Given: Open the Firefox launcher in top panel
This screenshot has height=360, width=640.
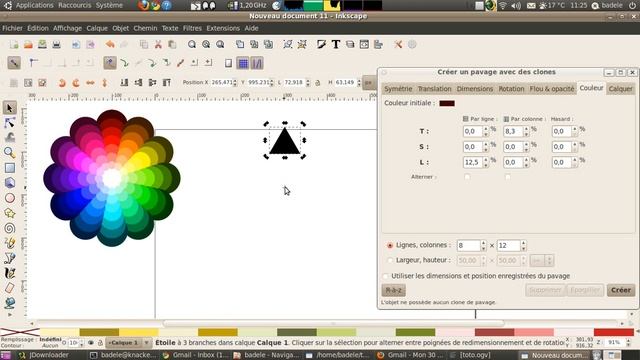Looking at the screenshot, I should [x=143, y=5].
